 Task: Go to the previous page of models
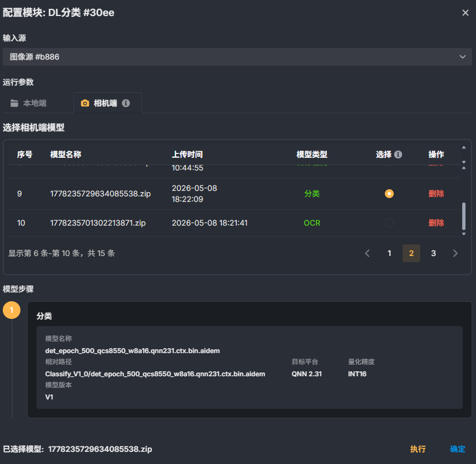tap(367, 253)
